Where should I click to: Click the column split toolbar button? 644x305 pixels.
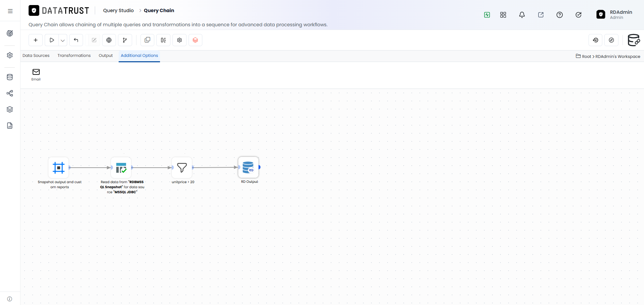(x=163, y=40)
